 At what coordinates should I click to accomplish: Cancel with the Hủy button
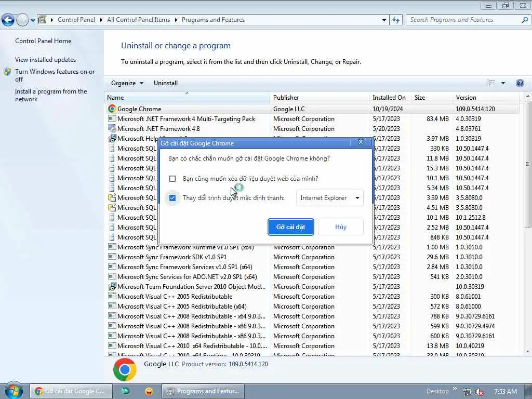[x=341, y=227]
